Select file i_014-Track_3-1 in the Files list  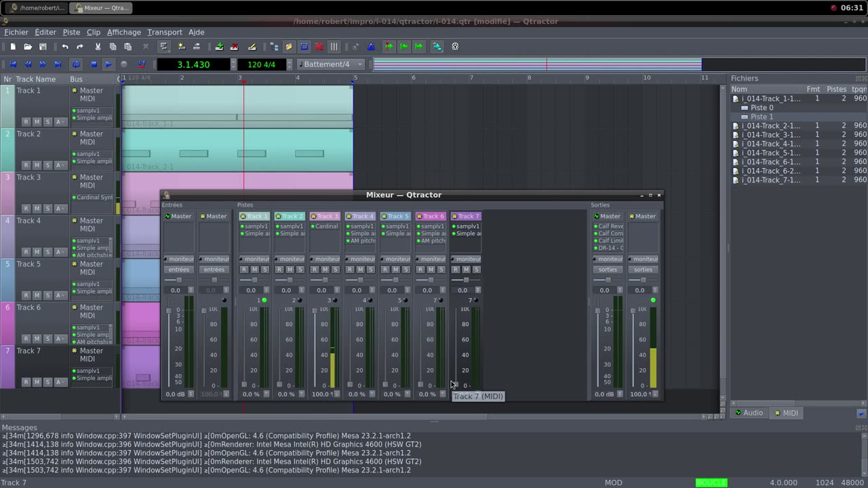click(x=770, y=135)
